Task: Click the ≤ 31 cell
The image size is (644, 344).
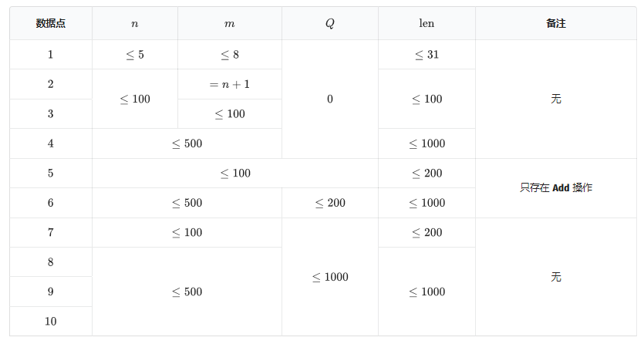Action: [x=427, y=55]
